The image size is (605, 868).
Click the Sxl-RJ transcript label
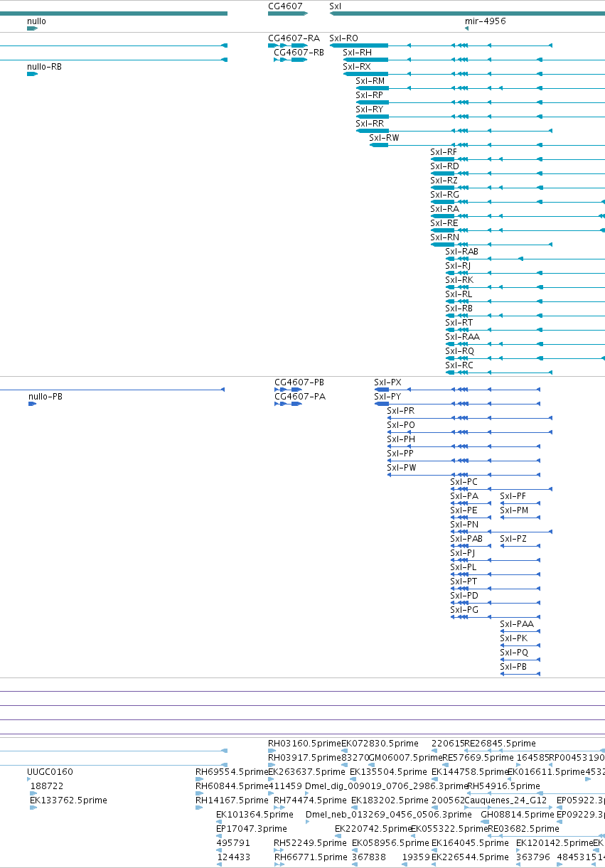(458, 265)
